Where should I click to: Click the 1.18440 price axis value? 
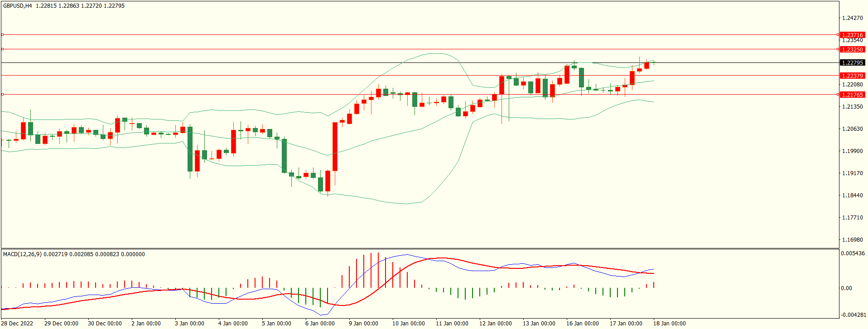point(852,195)
